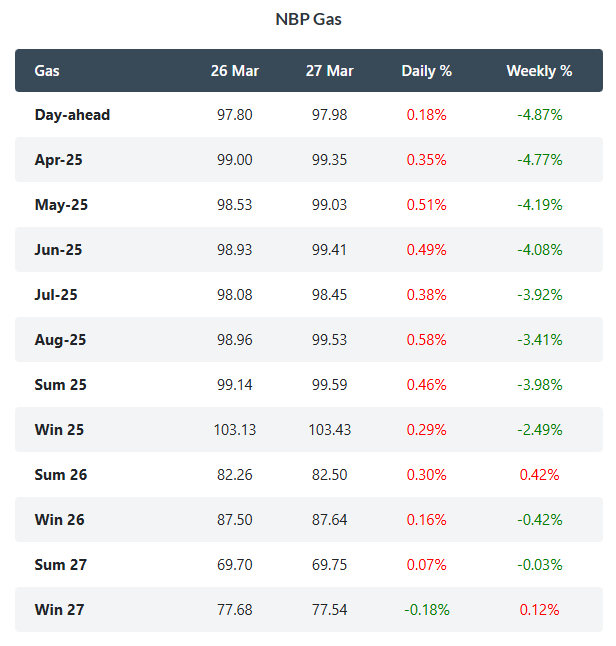This screenshot has height=646, width=616.
Task: Click the Jun-25 row label
Action: pyautogui.click(x=58, y=250)
